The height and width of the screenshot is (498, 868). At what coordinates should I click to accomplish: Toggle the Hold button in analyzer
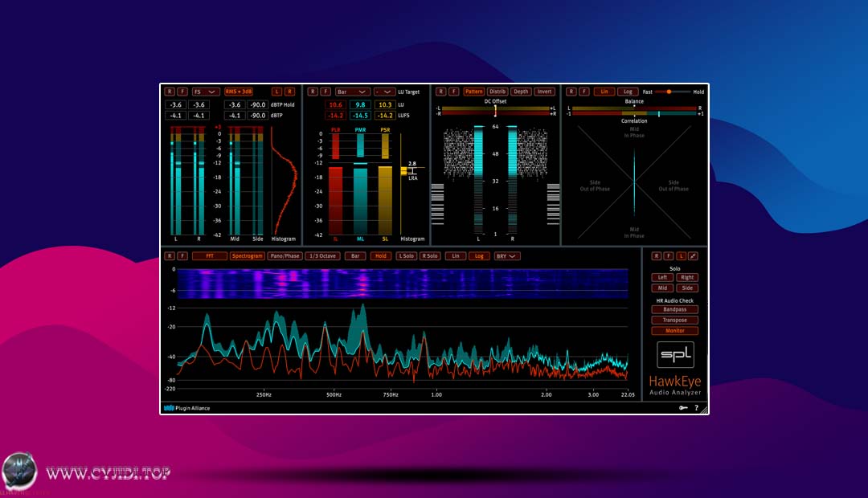(380, 256)
